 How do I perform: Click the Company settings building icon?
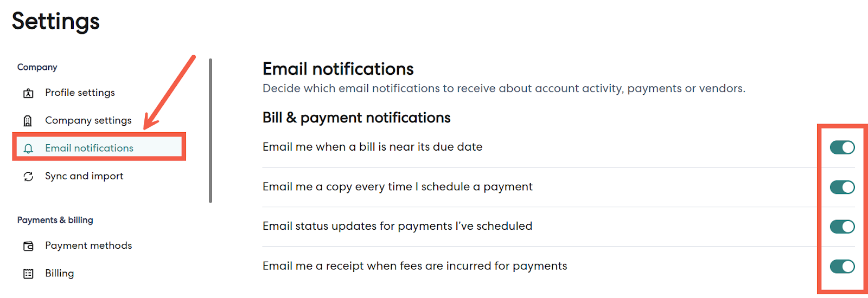[28, 121]
